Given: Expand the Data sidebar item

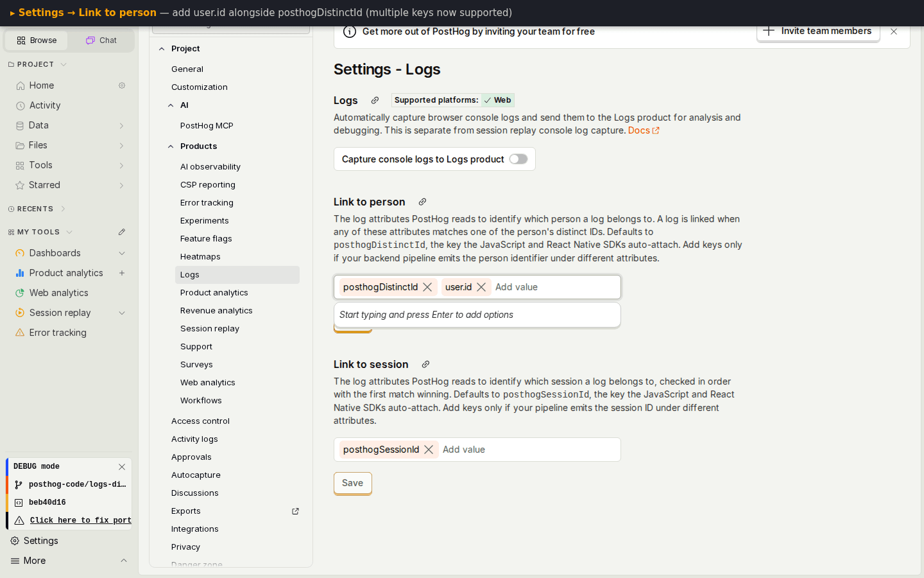Looking at the screenshot, I should tap(122, 126).
